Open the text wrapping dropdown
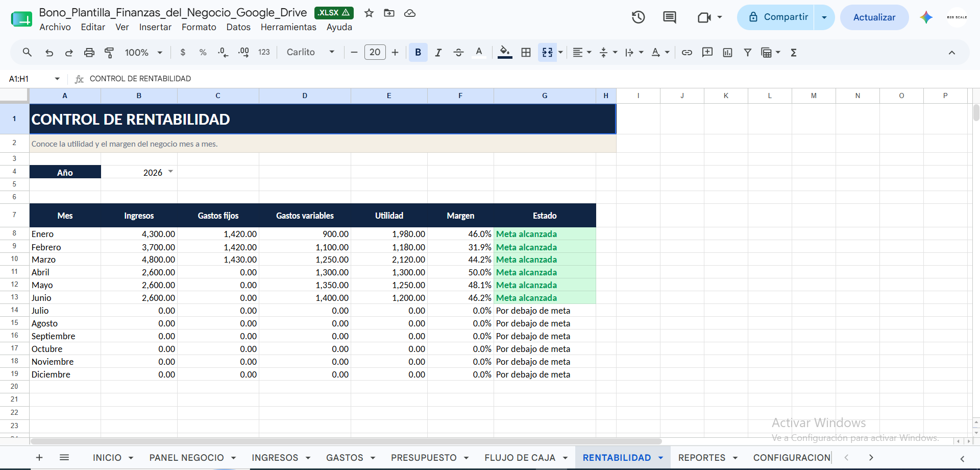The width and height of the screenshot is (980, 470). (x=634, y=52)
